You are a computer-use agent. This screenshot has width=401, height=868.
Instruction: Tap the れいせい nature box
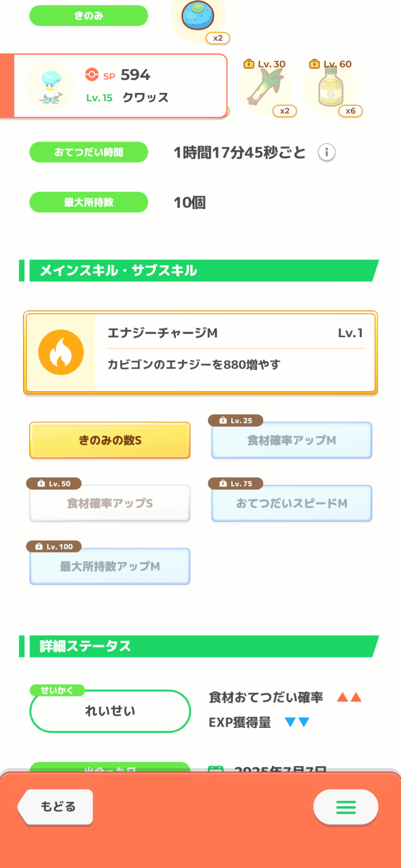110,711
